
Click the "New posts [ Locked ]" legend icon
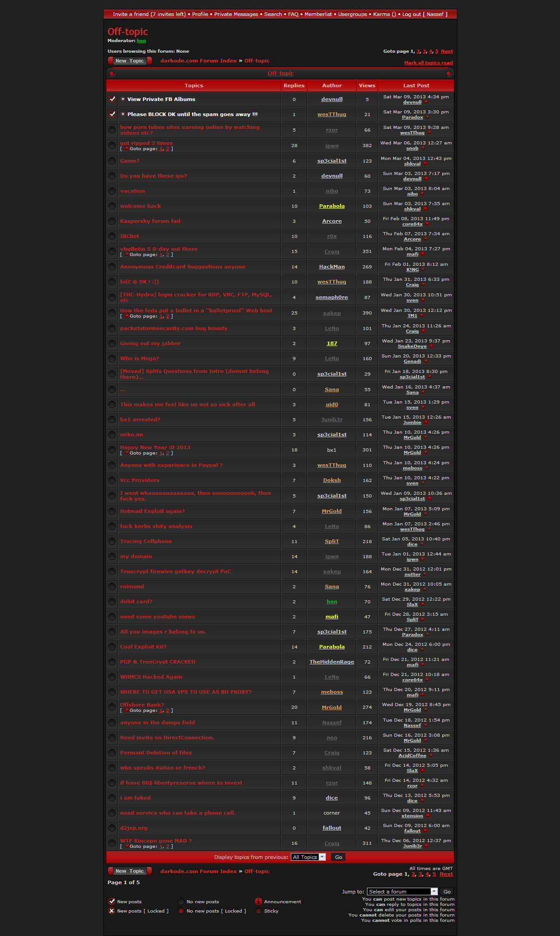point(112,911)
